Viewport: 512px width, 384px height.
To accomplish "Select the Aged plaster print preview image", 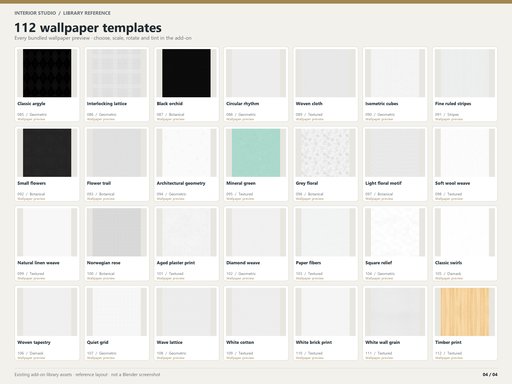I will coord(186,232).
